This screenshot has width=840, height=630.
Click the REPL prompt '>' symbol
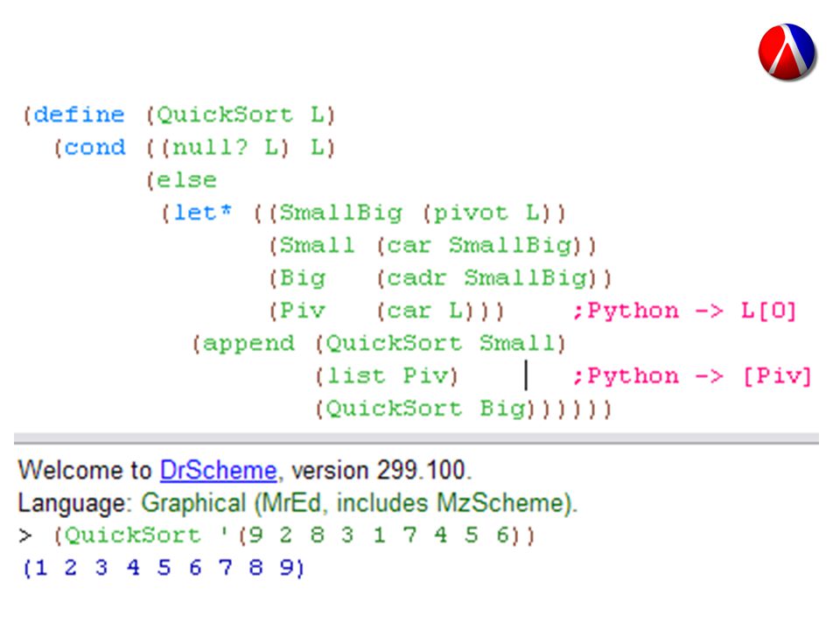point(25,535)
